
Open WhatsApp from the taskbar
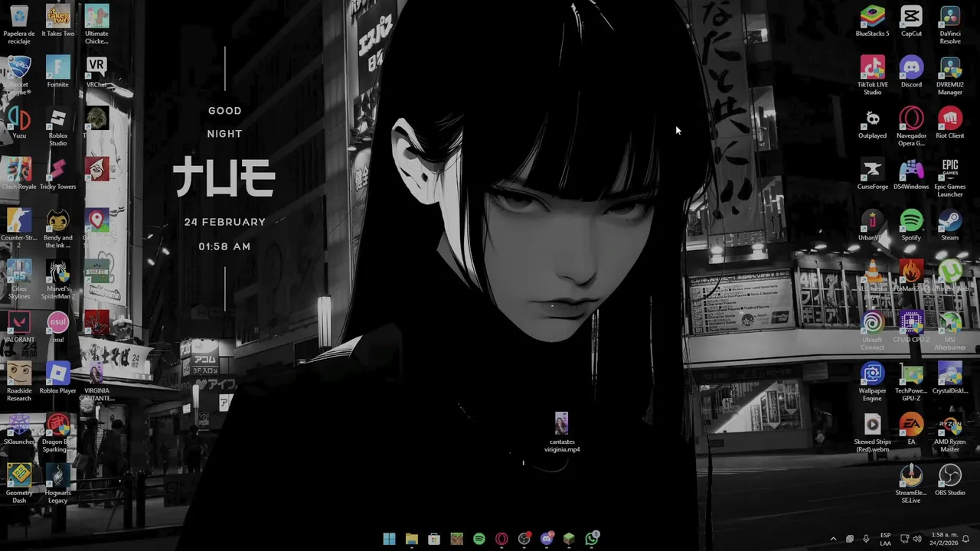tap(592, 539)
